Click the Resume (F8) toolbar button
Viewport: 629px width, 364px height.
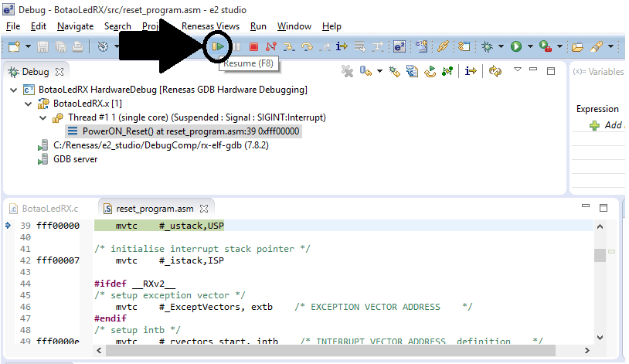click(218, 46)
